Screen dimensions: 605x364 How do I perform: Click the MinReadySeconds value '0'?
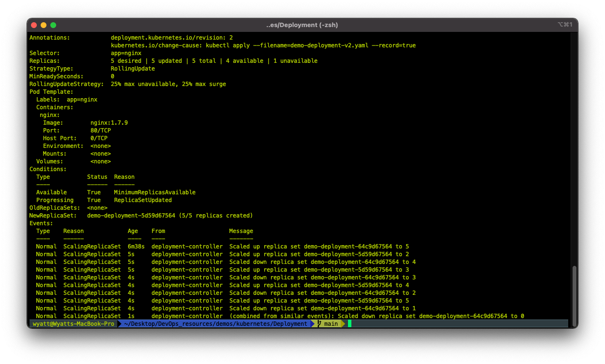(x=112, y=76)
